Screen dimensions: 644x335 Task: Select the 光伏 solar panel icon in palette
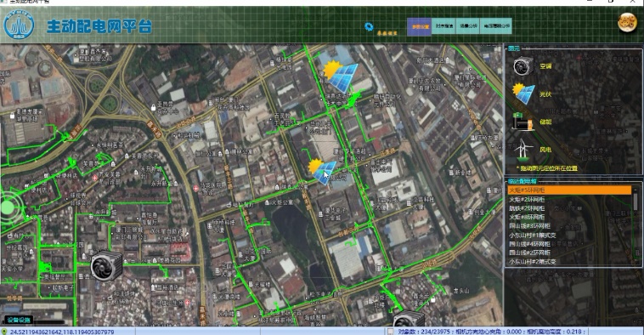(523, 94)
